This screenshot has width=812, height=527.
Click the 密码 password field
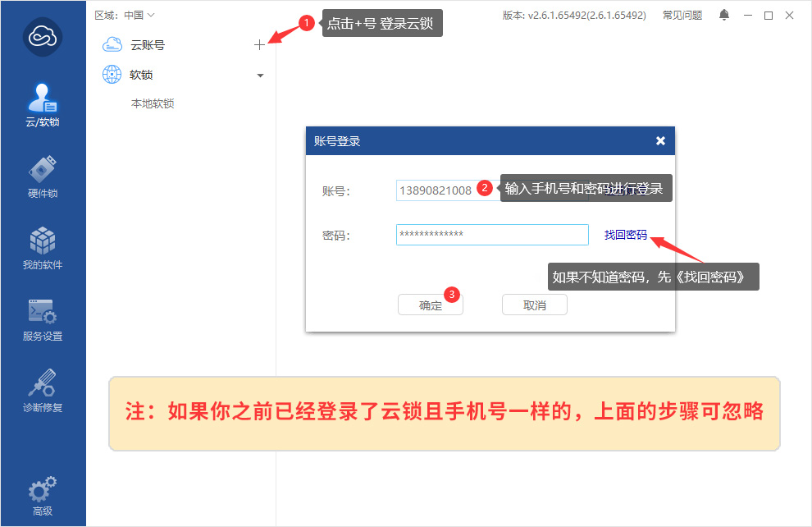coord(491,235)
